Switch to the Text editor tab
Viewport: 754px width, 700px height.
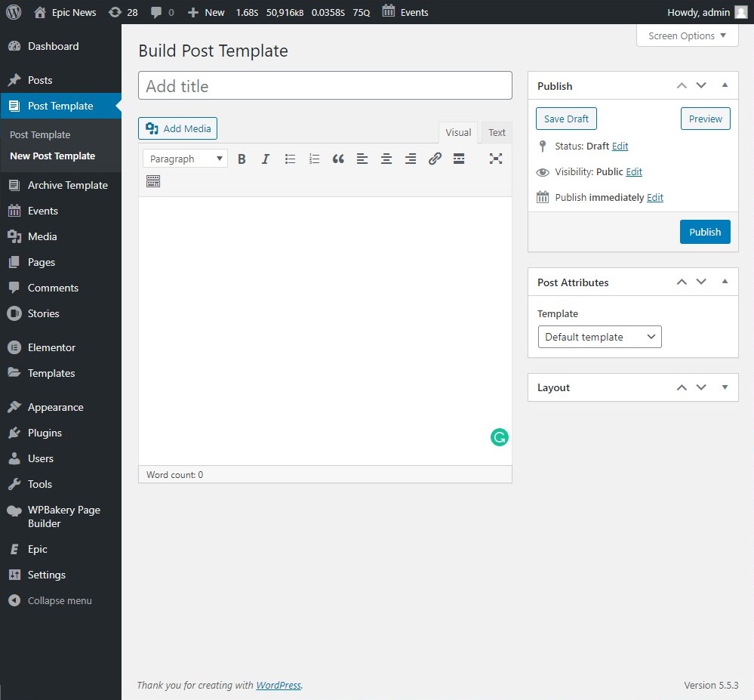click(x=497, y=132)
